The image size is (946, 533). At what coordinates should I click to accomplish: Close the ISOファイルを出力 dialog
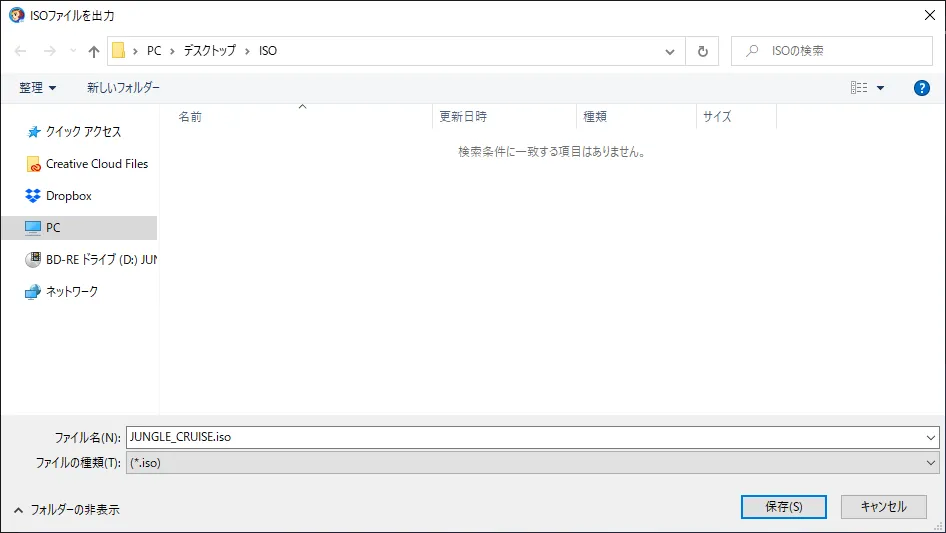tap(930, 16)
